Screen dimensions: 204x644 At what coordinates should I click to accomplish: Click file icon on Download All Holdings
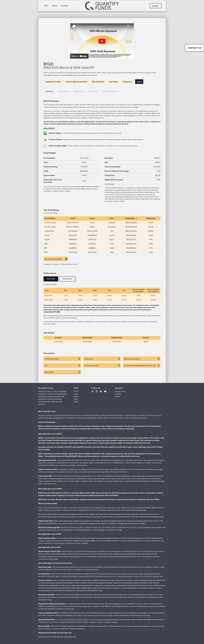[66, 259]
